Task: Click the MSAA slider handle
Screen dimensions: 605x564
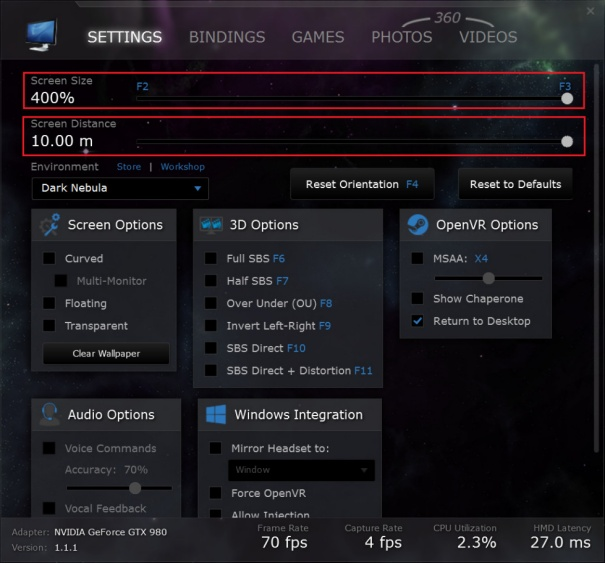Action: [x=487, y=278]
